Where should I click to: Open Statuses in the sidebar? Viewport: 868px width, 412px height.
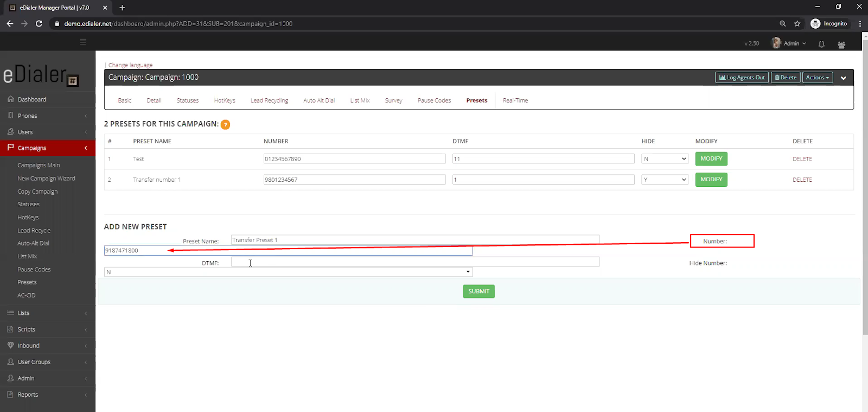[x=28, y=205]
